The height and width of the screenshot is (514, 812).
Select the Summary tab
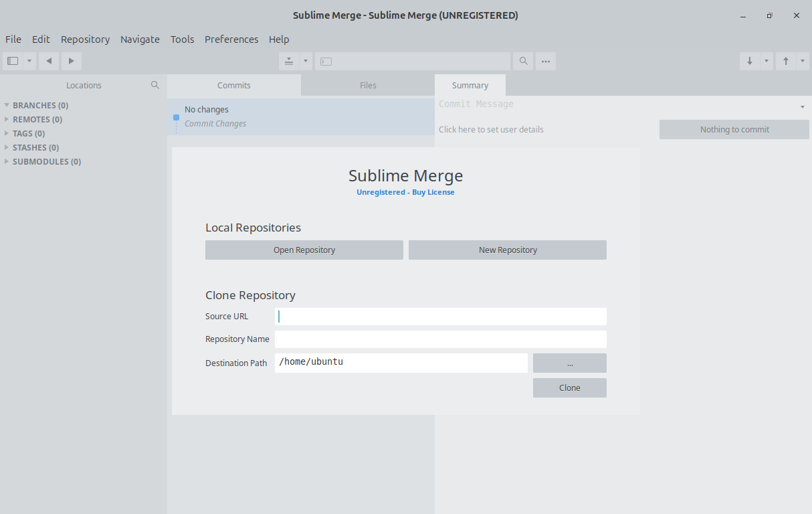tap(470, 85)
